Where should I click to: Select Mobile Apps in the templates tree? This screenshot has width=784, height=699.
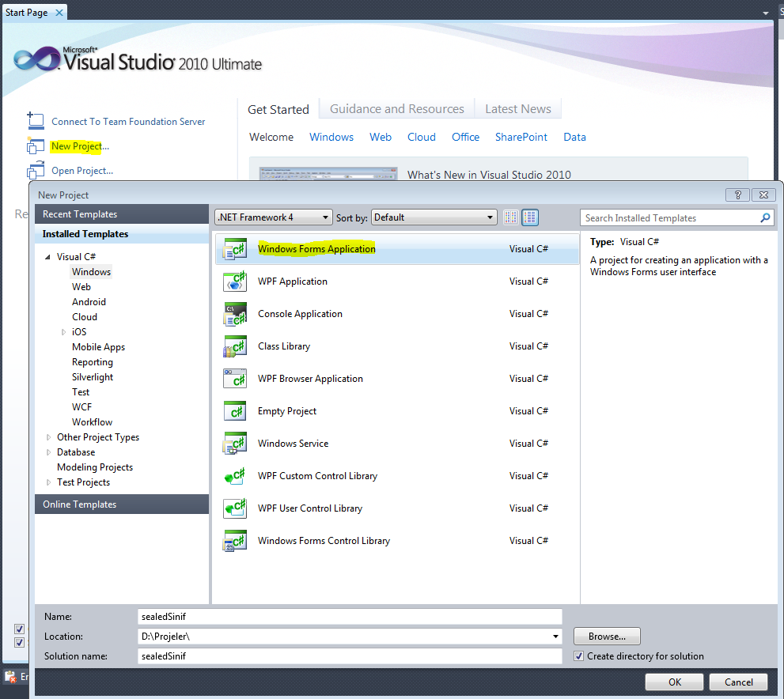[98, 347]
